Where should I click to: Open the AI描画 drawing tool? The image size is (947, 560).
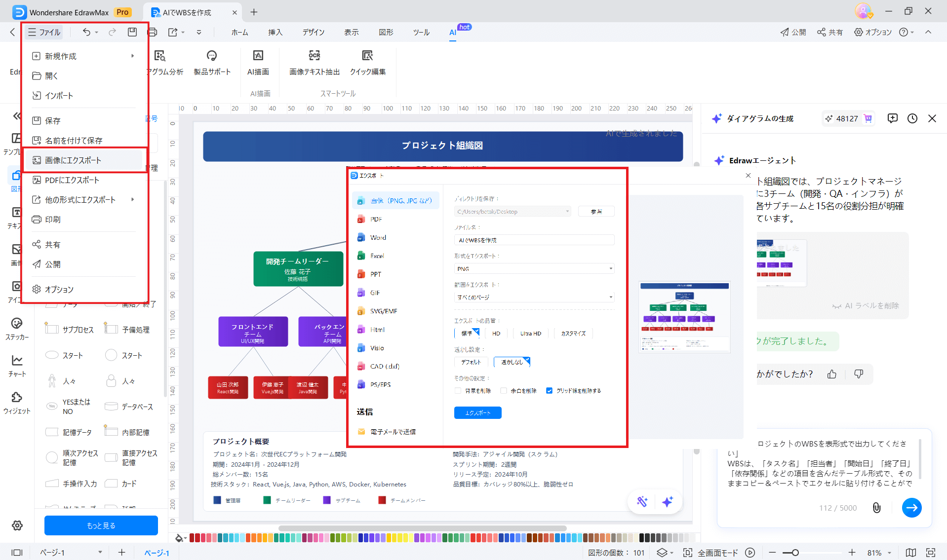[x=258, y=62]
